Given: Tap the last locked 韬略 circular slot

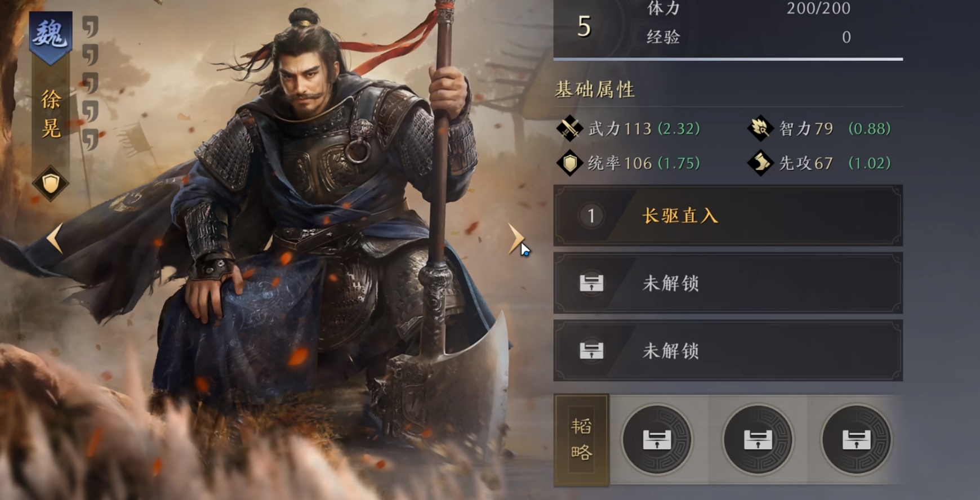Looking at the screenshot, I should click(856, 439).
